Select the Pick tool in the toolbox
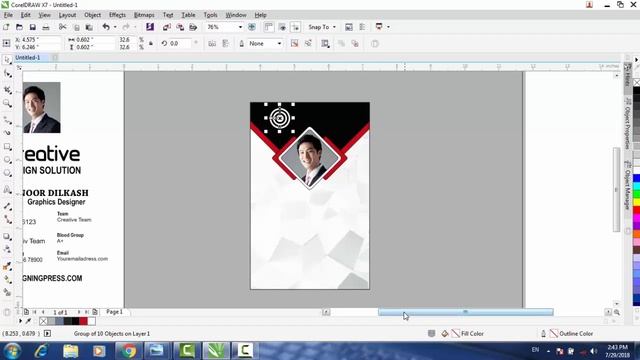 pos(7,60)
